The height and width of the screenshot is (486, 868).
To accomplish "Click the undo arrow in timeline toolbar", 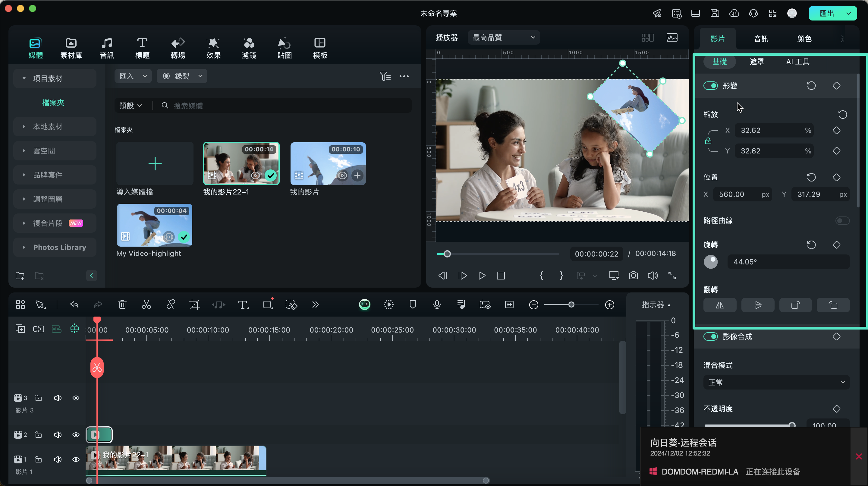I will point(74,305).
